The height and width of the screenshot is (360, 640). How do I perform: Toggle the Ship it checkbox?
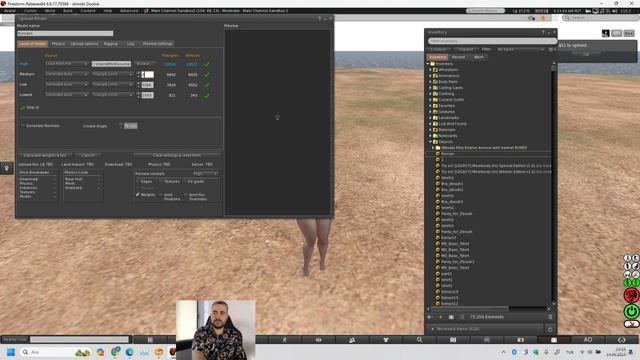(23, 107)
